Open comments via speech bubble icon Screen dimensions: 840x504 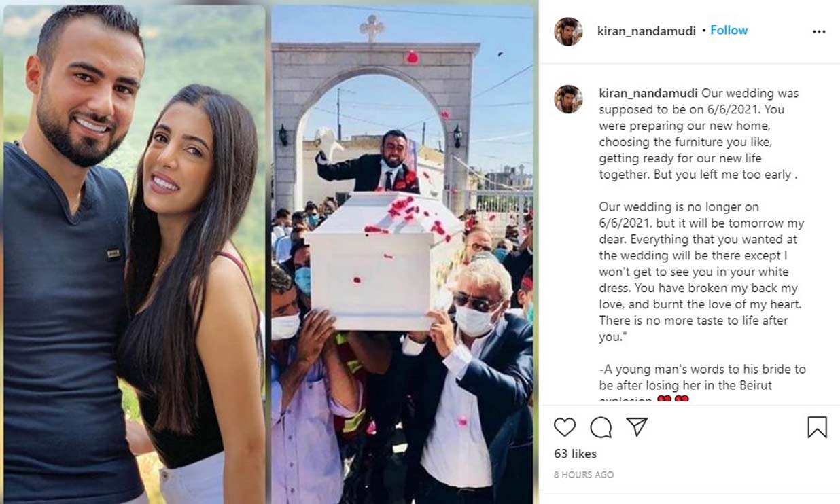[601, 427]
